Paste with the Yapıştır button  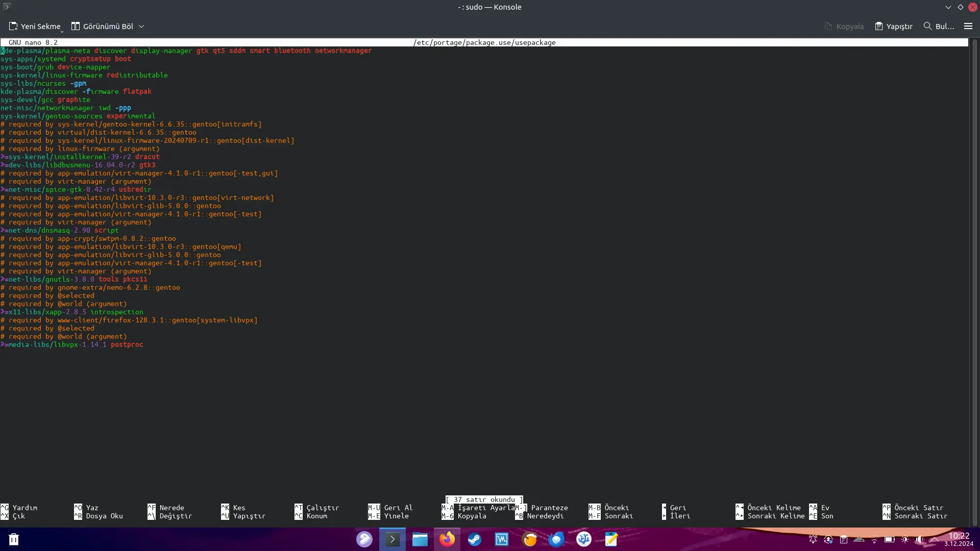point(893,26)
